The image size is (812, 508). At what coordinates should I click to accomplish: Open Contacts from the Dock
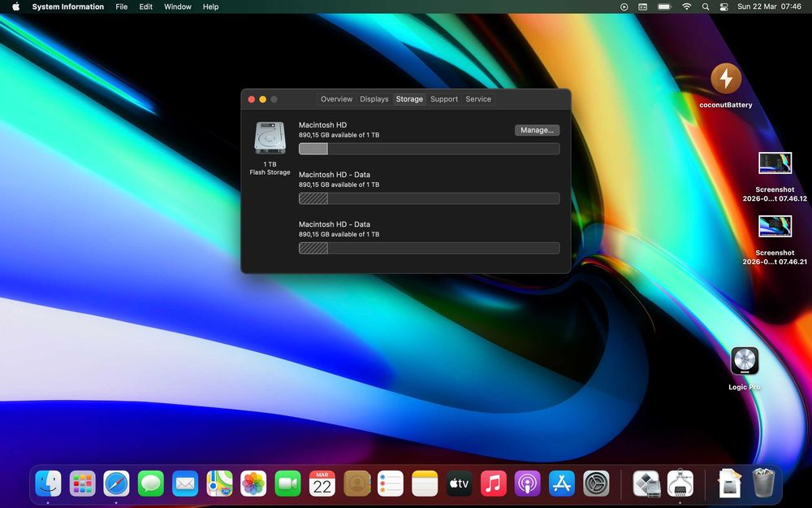tap(356, 484)
